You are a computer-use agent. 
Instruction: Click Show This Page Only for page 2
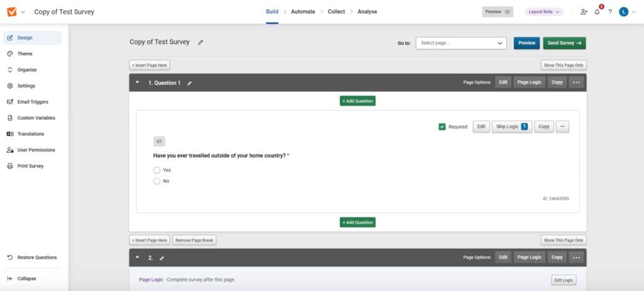coord(563,240)
